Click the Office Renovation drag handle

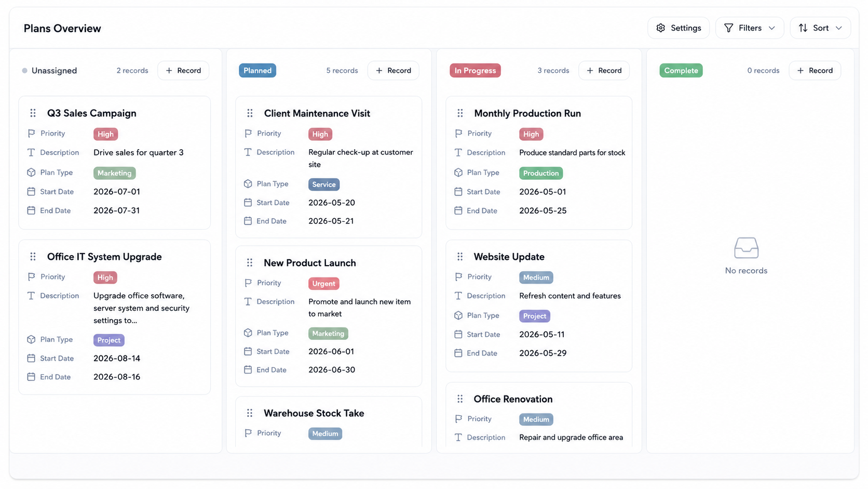(460, 399)
